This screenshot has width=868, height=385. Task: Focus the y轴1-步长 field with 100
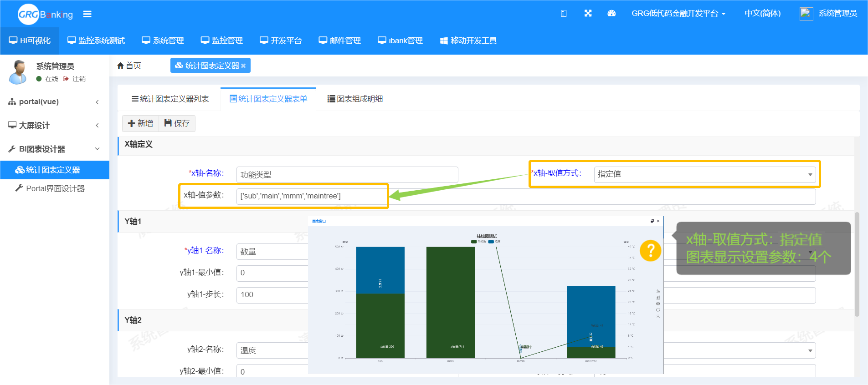(x=272, y=295)
